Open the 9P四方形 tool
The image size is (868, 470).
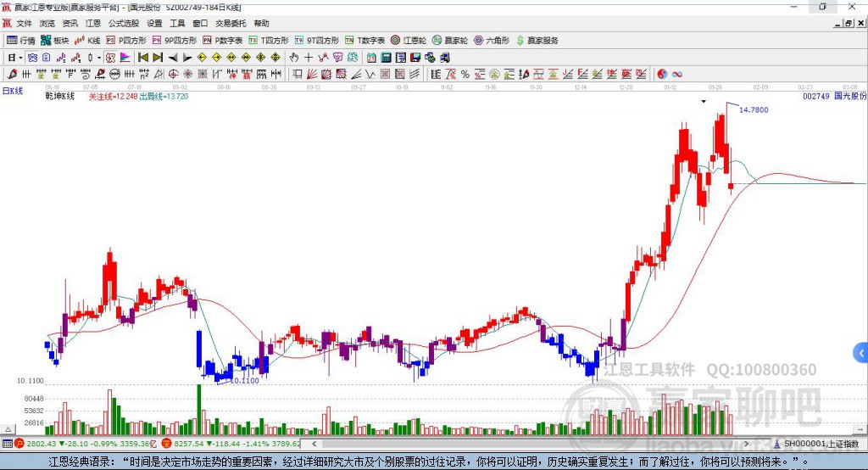tap(175, 41)
